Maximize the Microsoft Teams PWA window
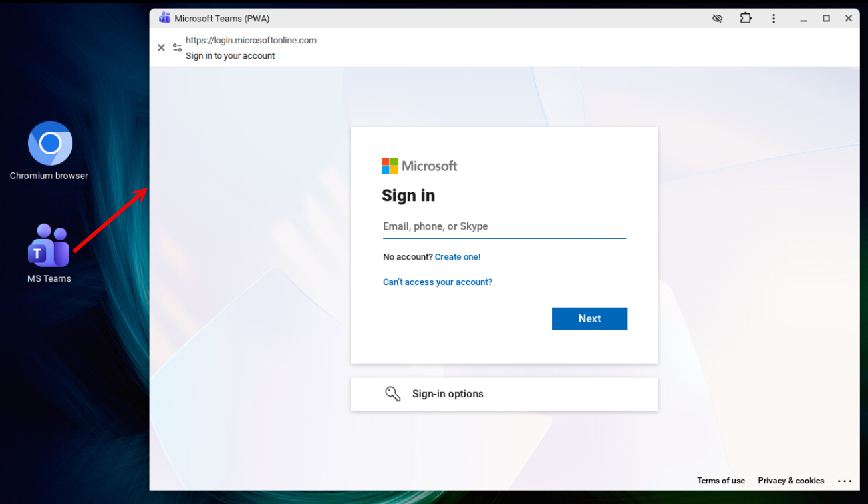The height and width of the screenshot is (504, 868). tap(826, 19)
